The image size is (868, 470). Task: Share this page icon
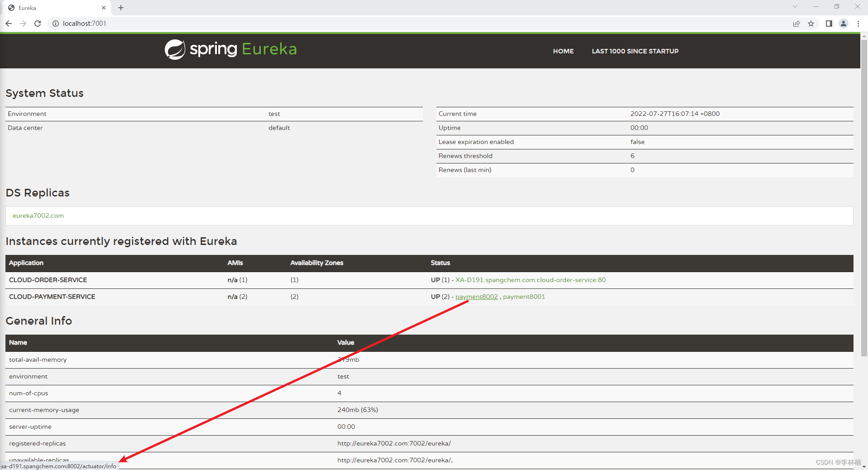click(x=796, y=24)
